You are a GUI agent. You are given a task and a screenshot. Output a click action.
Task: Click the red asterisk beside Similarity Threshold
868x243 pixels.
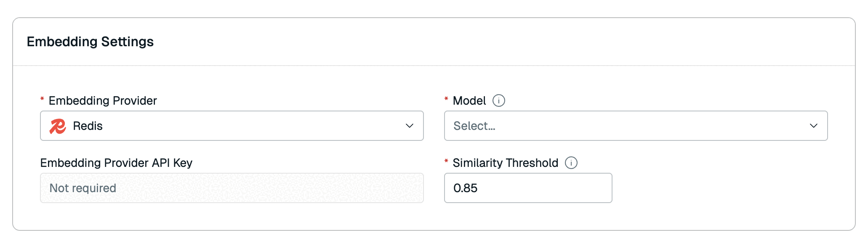(x=446, y=161)
